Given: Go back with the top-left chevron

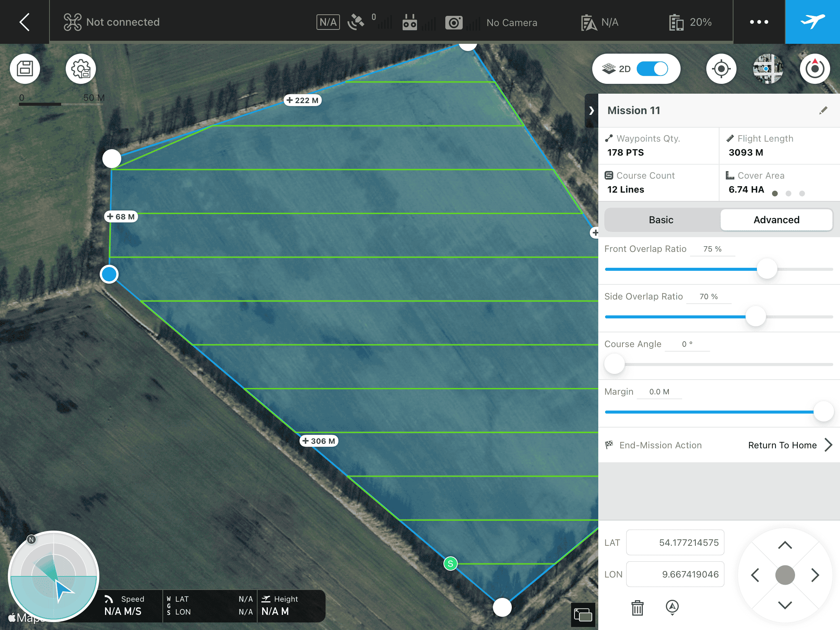Looking at the screenshot, I should click(x=24, y=22).
